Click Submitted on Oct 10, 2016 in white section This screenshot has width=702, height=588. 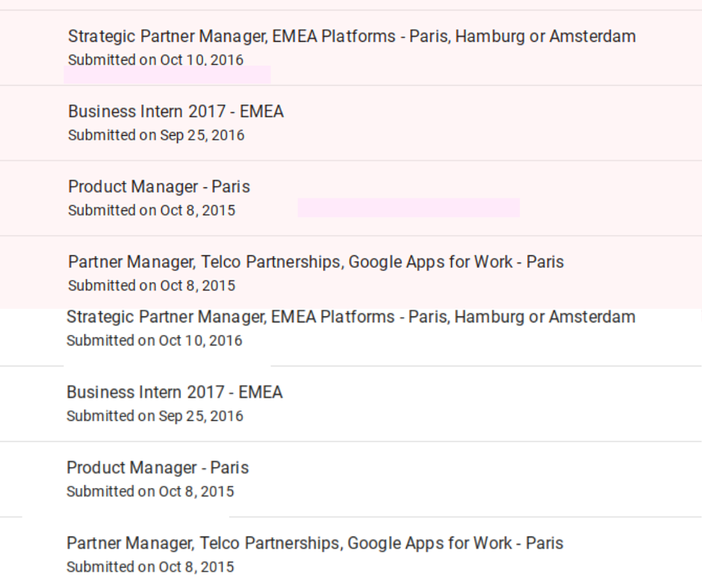pyautogui.click(x=155, y=340)
